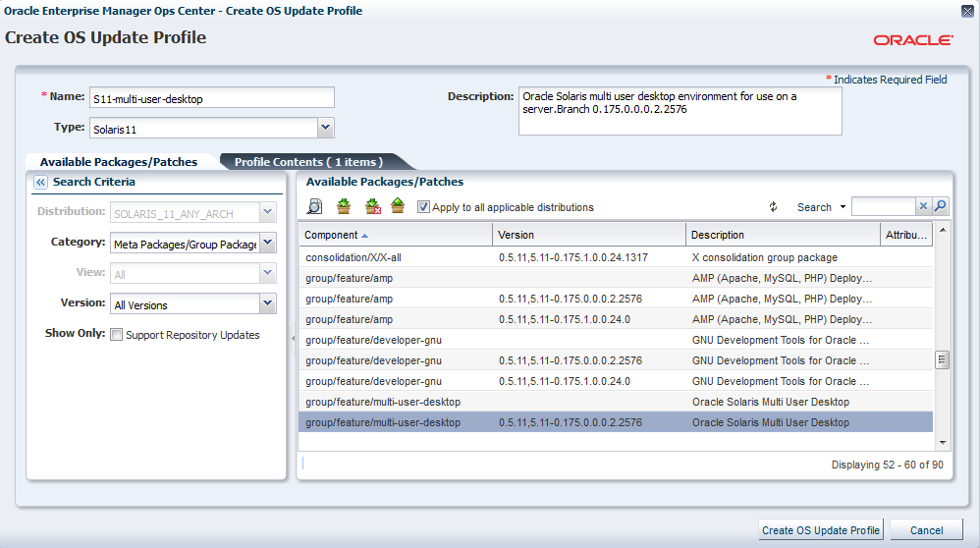Select multi-user-desktop row with no version
Screen dimensions: 980x548
[616, 402]
